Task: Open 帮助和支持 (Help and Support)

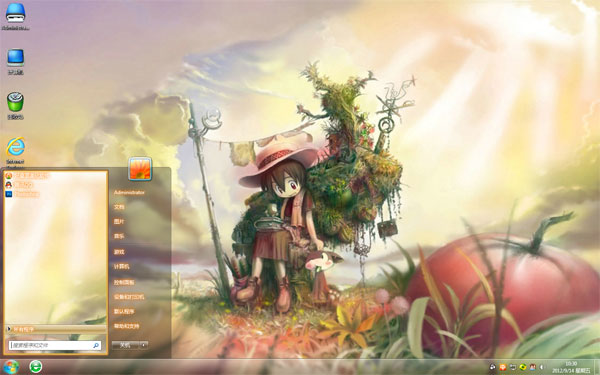Action: point(126,326)
